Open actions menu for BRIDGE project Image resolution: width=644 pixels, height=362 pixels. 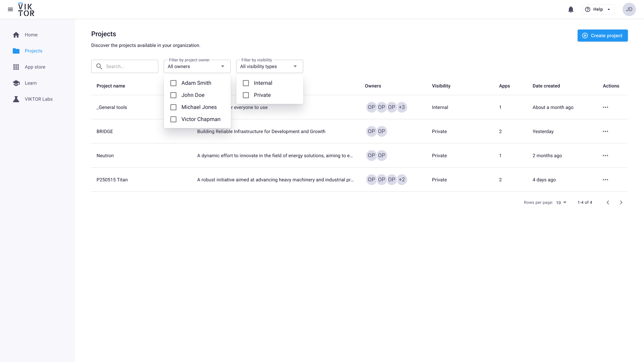(605, 131)
